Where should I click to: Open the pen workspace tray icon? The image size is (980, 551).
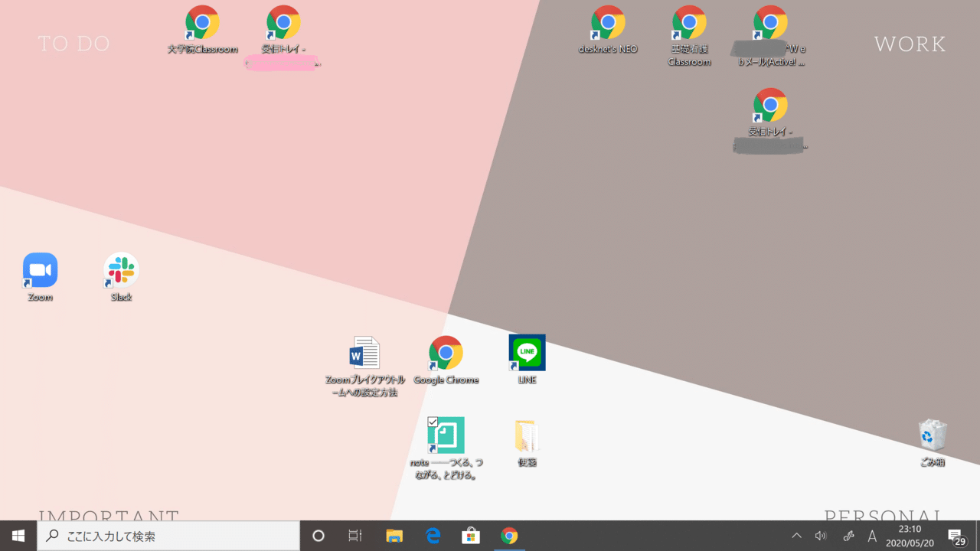click(848, 536)
